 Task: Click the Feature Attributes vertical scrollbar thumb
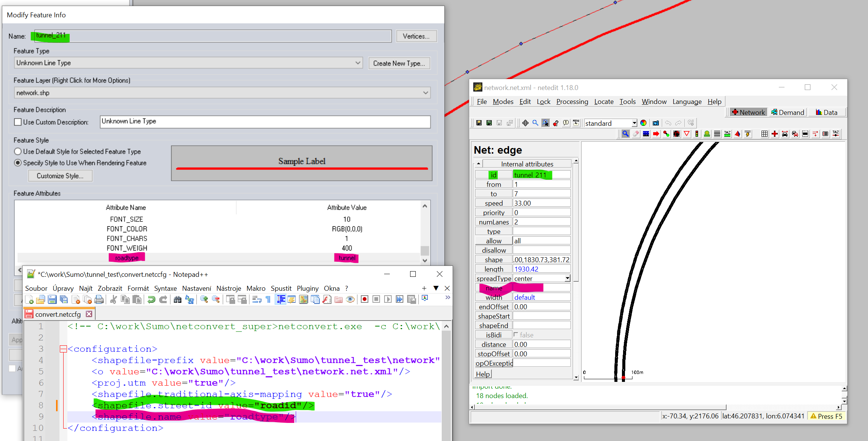425,250
